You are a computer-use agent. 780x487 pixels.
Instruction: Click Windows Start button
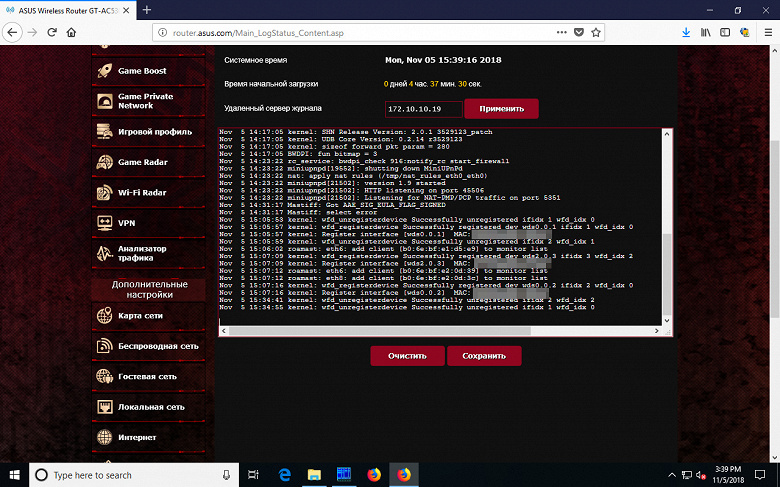[x=14, y=475]
